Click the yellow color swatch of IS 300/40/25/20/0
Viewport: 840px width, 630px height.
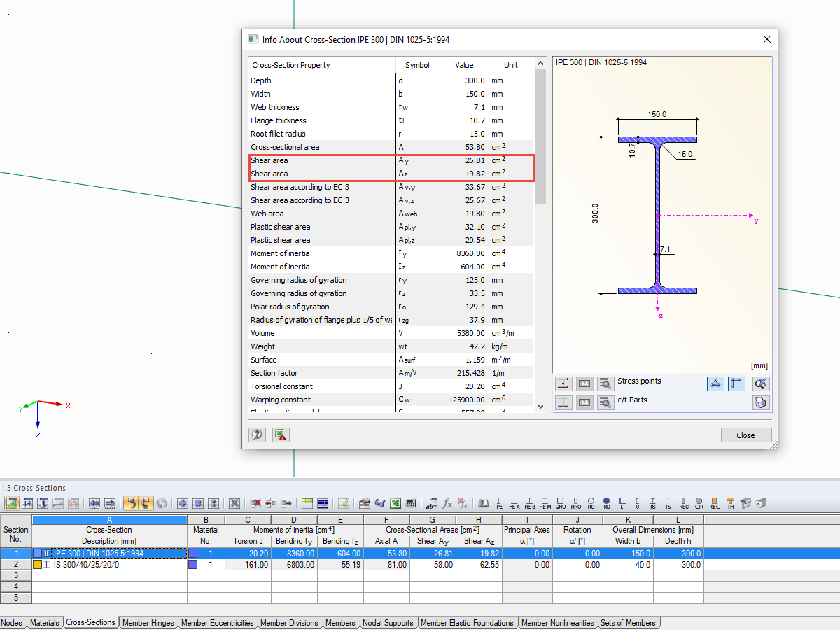click(x=37, y=565)
